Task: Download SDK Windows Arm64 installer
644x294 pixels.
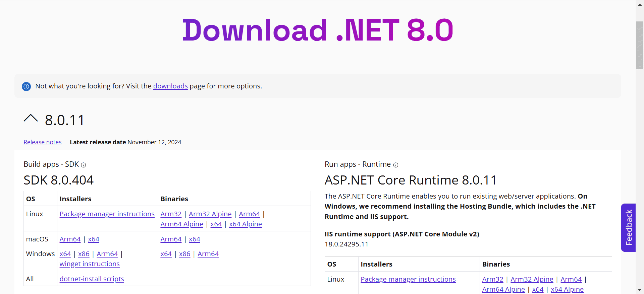Action: (x=107, y=254)
